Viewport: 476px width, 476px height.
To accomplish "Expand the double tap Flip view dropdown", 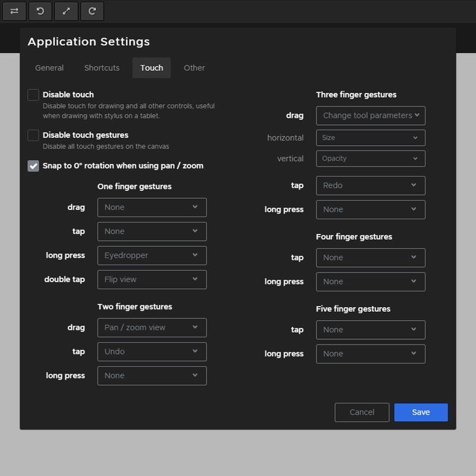I will tap(152, 280).
